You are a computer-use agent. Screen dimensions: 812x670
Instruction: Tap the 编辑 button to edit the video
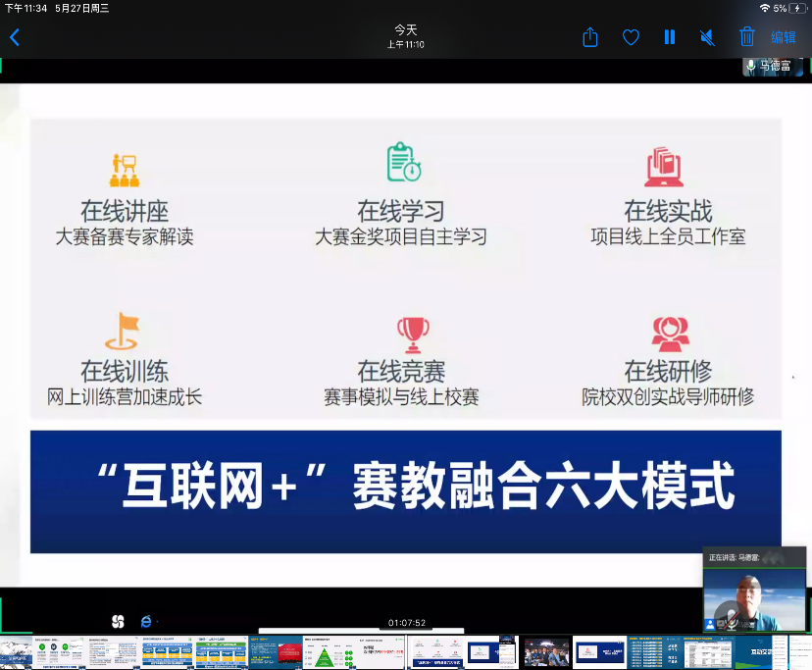point(784,37)
